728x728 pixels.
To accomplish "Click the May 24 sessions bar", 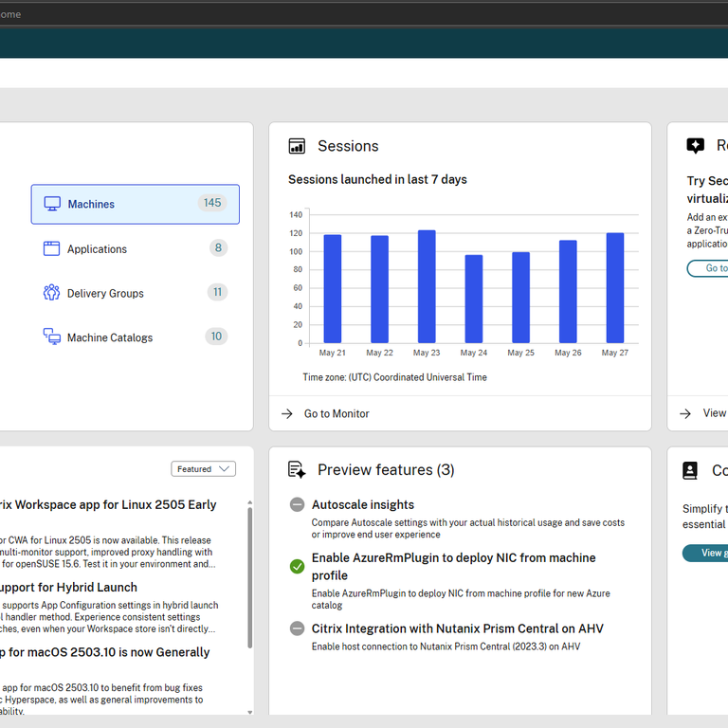I will coord(474,299).
